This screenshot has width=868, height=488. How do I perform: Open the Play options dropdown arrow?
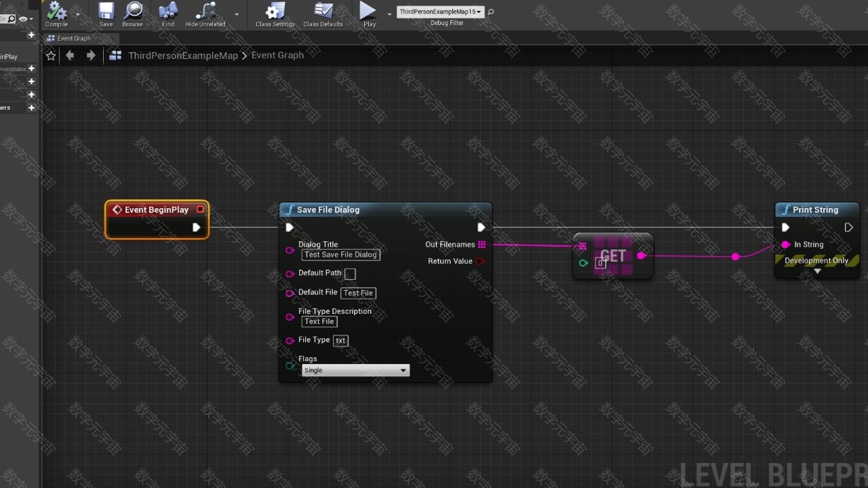389,14
